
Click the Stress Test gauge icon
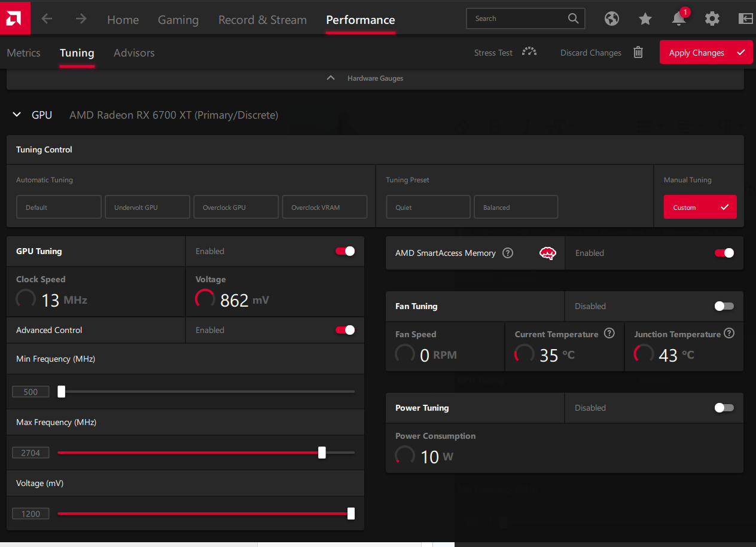529,51
